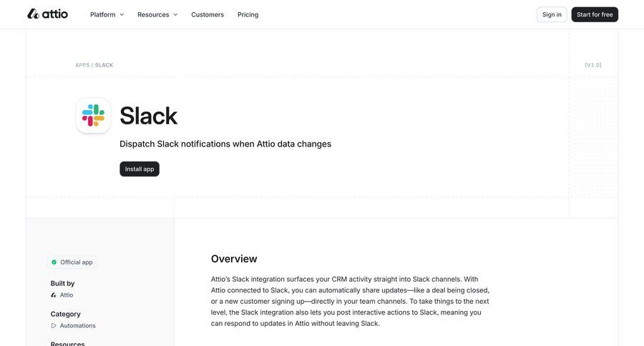The width and height of the screenshot is (644, 346).
Task: Expand the Resources menu chevron
Action: tap(175, 14)
